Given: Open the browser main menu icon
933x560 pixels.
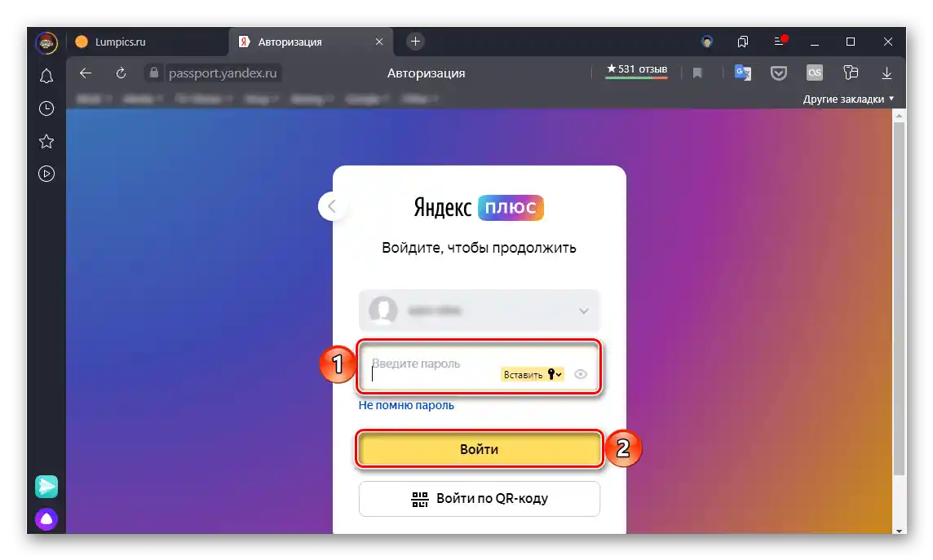Looking at the screenshot, I should 780,41.
